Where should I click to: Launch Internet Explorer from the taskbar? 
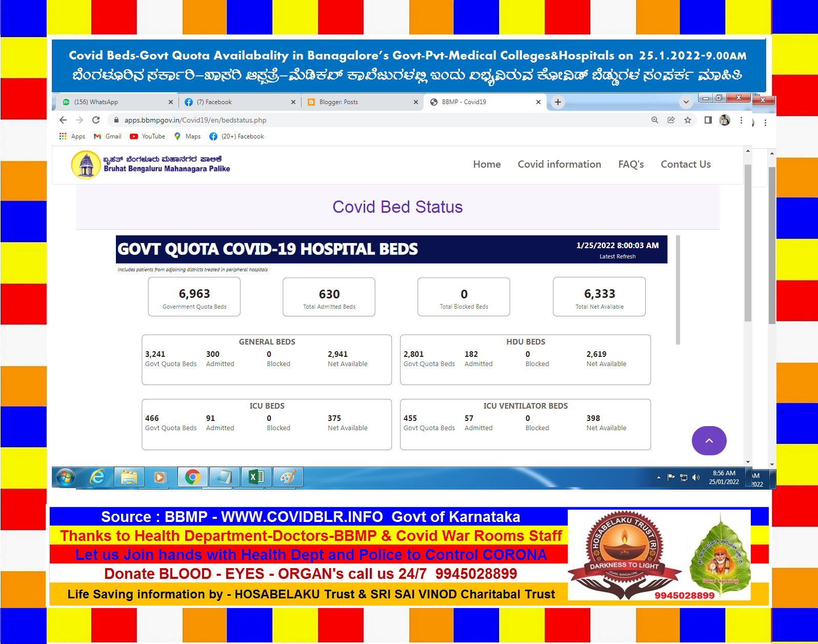tap(97, 477)
